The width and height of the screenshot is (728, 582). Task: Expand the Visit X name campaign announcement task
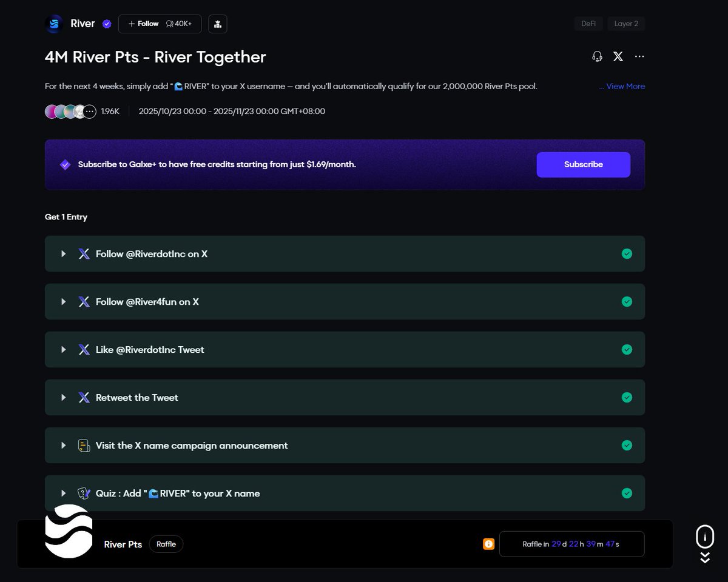tap(63, 446)
